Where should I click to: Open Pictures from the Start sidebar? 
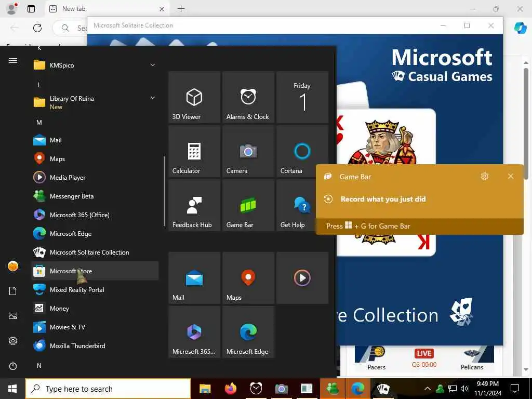pyautogui.click(x=13, y=316)
